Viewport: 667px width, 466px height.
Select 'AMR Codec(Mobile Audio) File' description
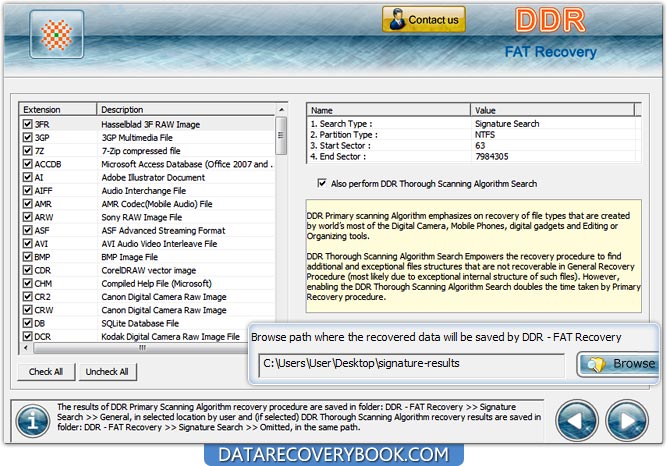(x=157, y=203)
